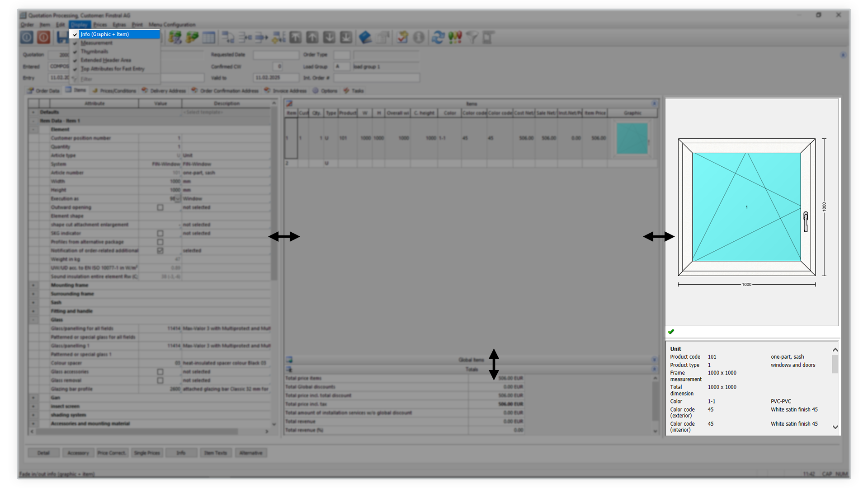Toggle Glass accessories checkbox

click(160, 371)
